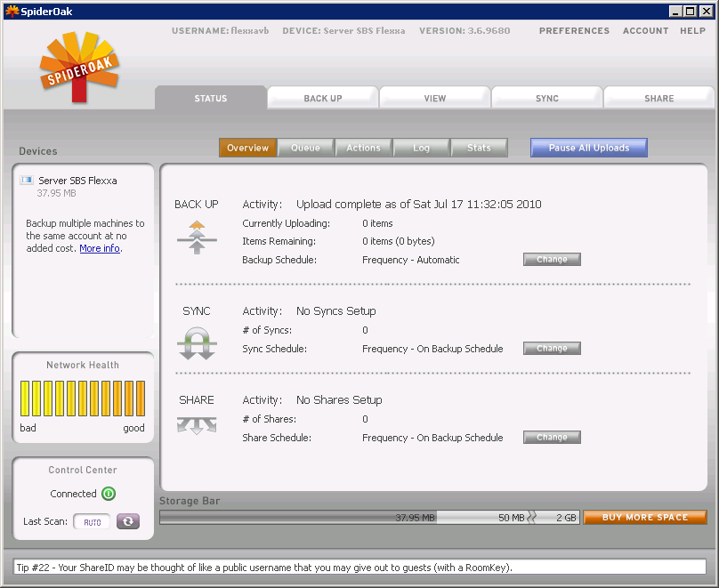Click the 0 items (0 bytes) value
Screen dimensions: 719x588
(399, 241)
